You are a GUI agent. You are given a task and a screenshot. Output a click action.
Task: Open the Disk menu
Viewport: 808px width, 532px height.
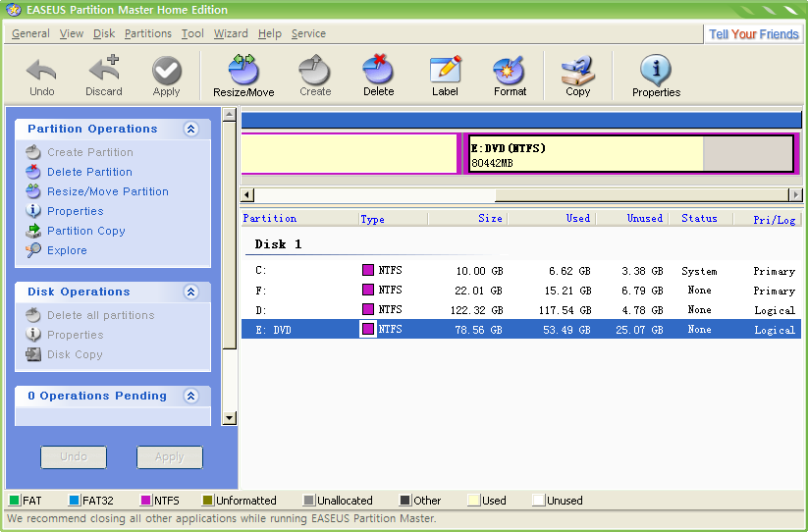point(104,33)
